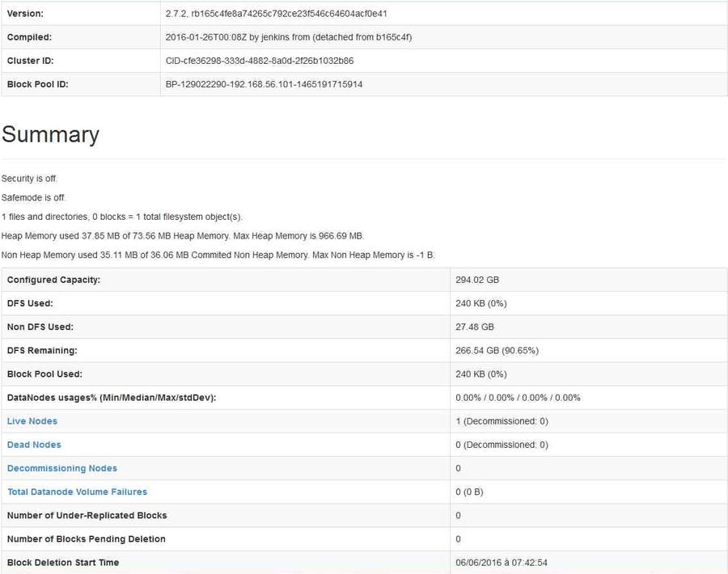Click the "Security is off" text
Screen dimensions: 728x574
point(30,179)
